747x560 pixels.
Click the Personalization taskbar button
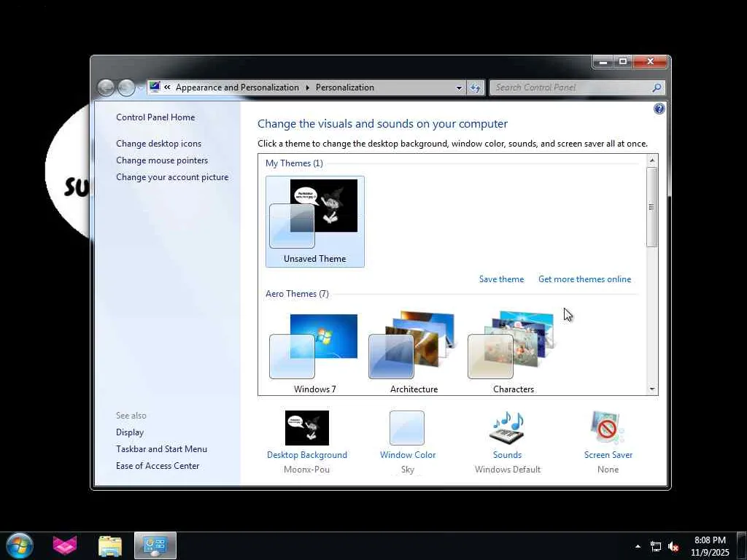click(155, 545)
